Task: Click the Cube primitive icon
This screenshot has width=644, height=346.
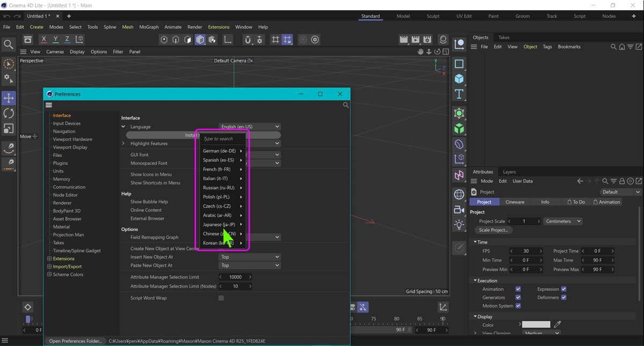Action: click(459, 79)
